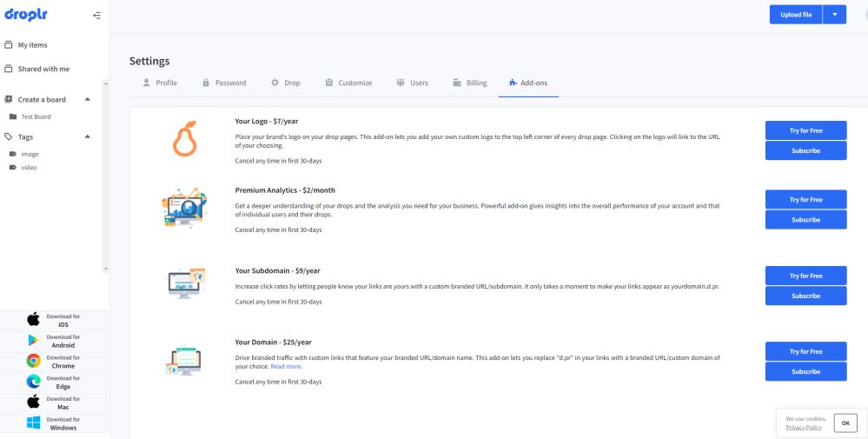The height and width of the screenshot is (439, 868).
Task: Click the Download for Chrome label
Action: pyautogui.click(x=63, y=362)
